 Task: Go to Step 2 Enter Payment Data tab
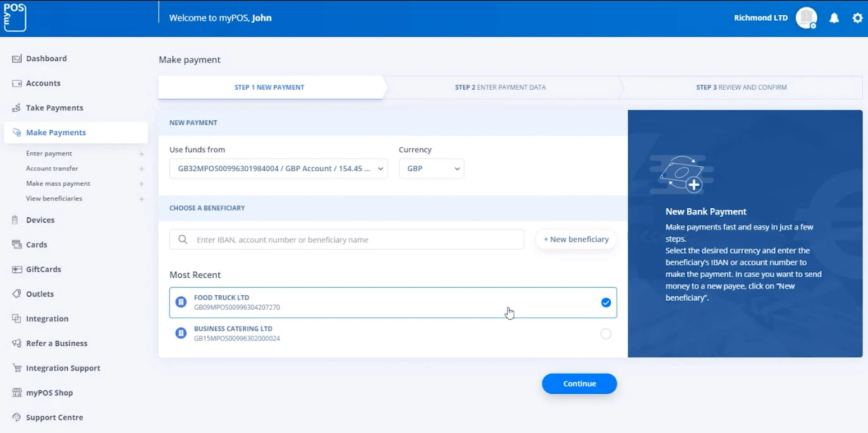(500, 87)
